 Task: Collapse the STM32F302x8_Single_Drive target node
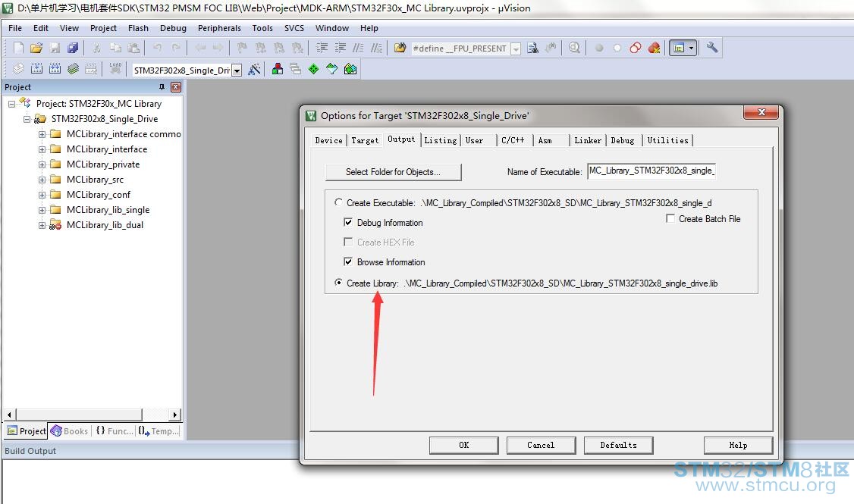point(27,119)
